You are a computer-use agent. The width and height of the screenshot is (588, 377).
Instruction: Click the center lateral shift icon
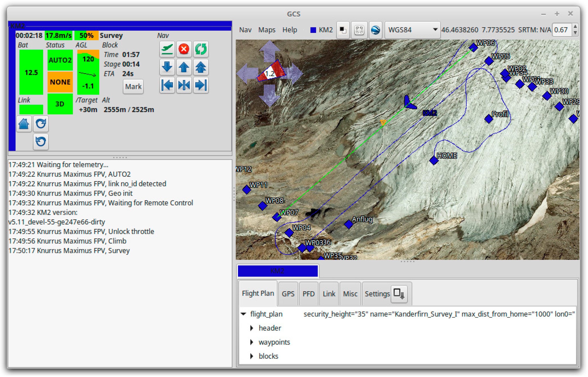pyautogui.click(x=184, y=85)
